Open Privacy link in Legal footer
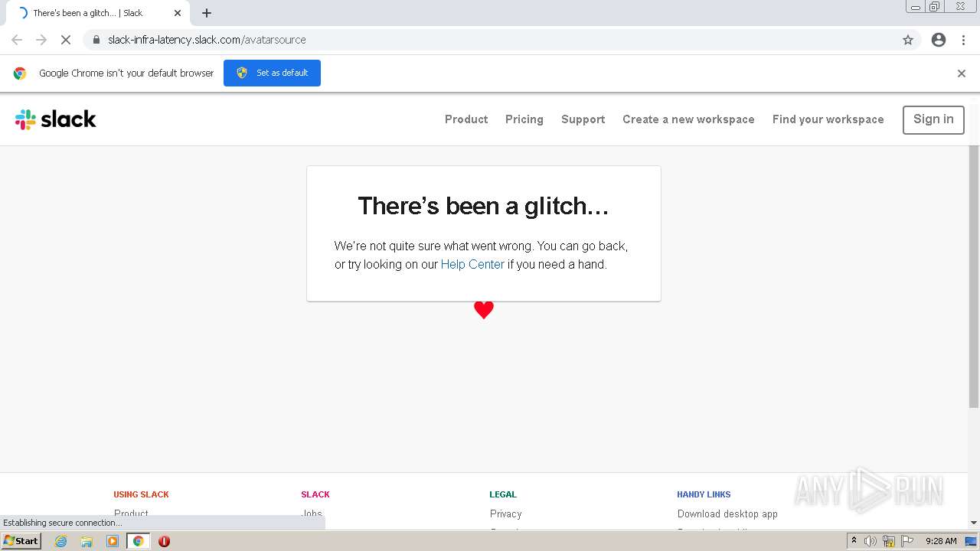Viewport: 980px width, 551px height. click(506, 514)
